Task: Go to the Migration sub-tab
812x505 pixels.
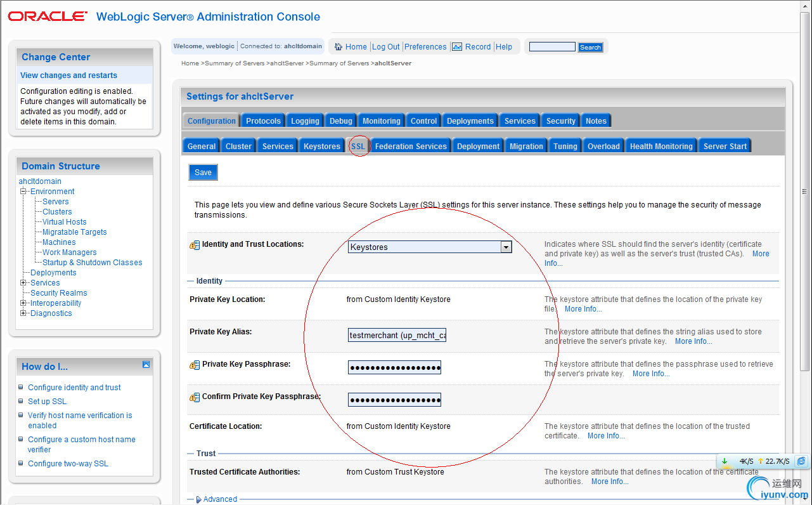Action: 526,147
